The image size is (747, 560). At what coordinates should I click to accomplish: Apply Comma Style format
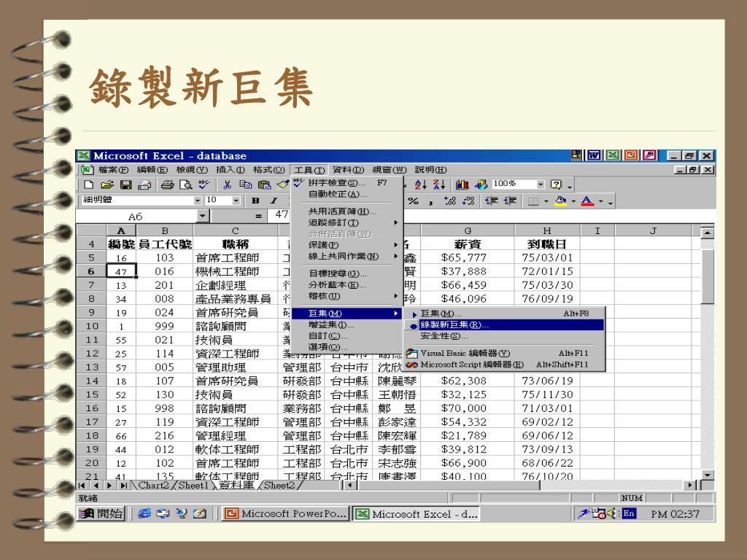(430, 201)
